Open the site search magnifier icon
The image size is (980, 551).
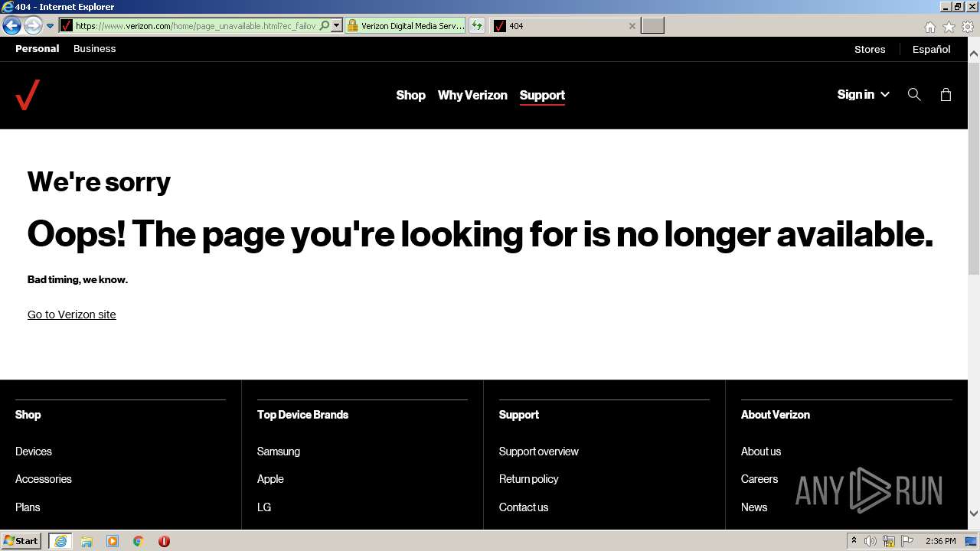914,94
